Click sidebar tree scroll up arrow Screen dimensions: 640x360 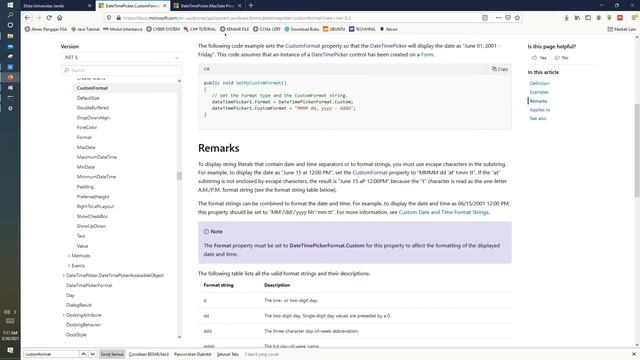[179, 81]
